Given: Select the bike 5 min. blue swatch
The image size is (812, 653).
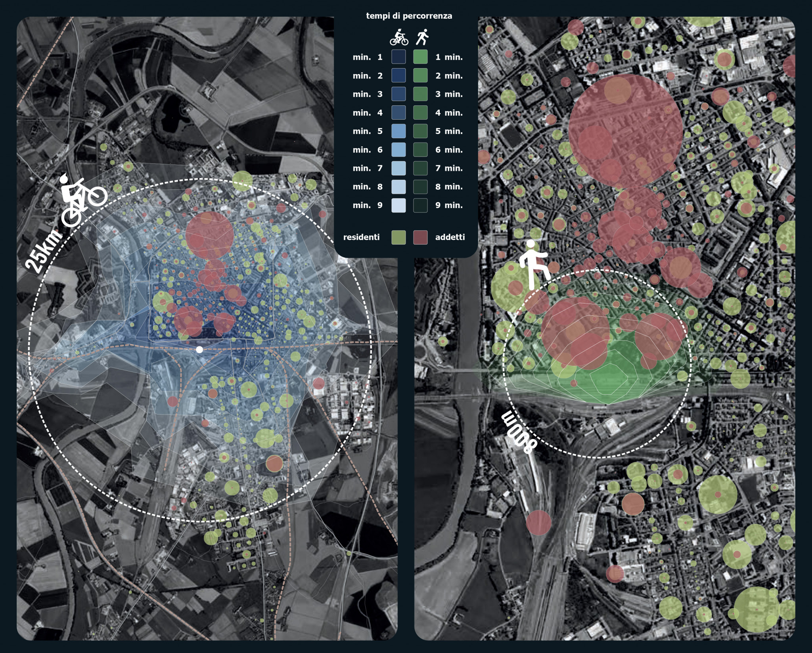Looking at the screenshot, I should [398, 131].
